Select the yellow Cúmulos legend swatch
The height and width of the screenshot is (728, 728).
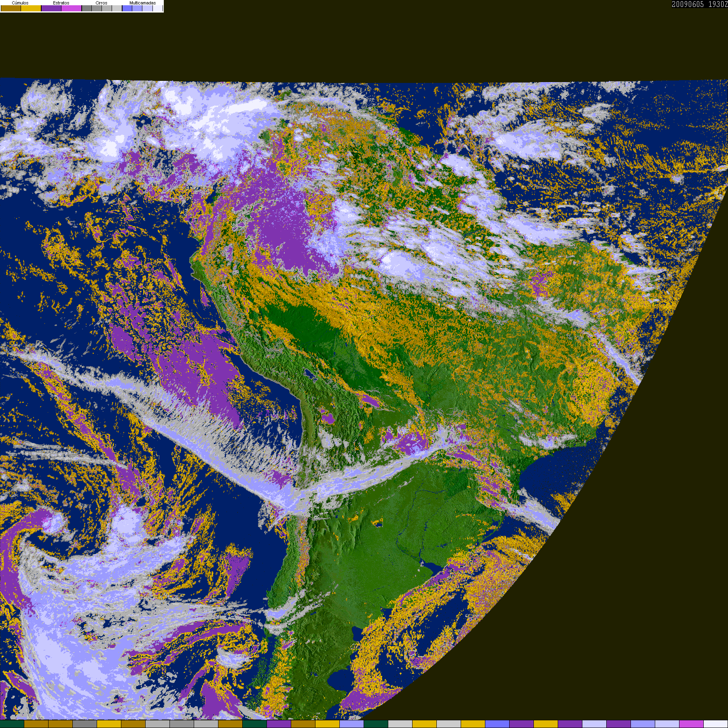pyautogui.click(x=31, y=8)
